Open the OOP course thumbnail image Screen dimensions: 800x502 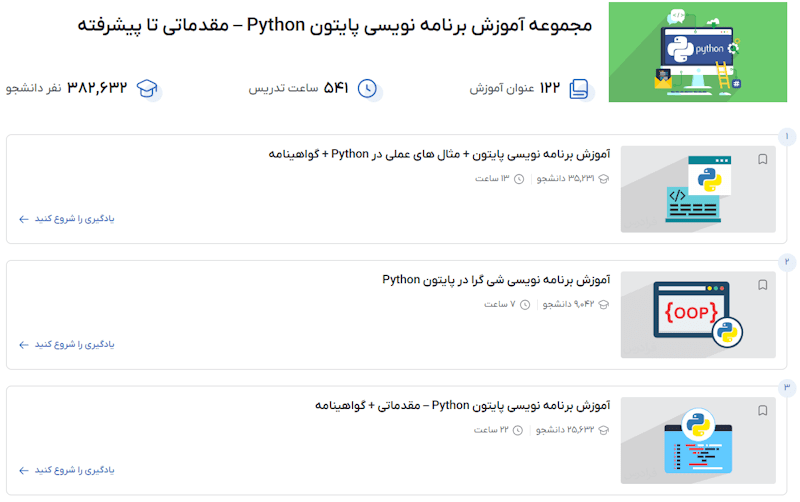697,314
